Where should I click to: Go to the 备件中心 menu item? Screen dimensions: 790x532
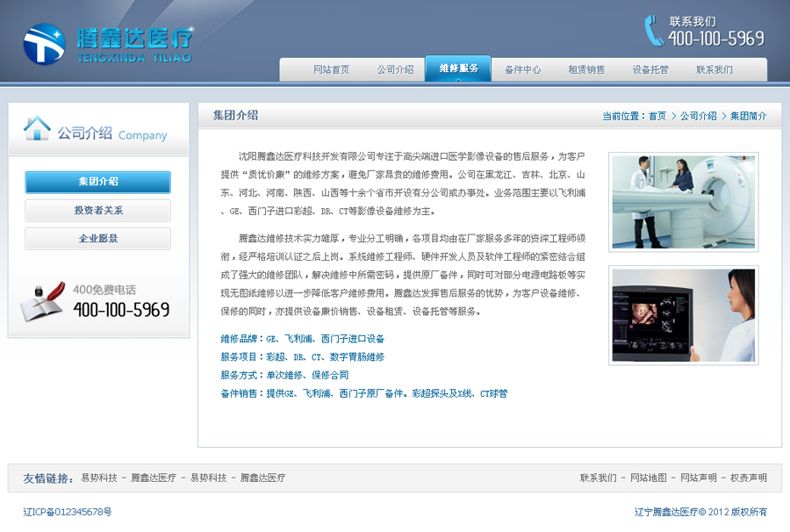522,69
